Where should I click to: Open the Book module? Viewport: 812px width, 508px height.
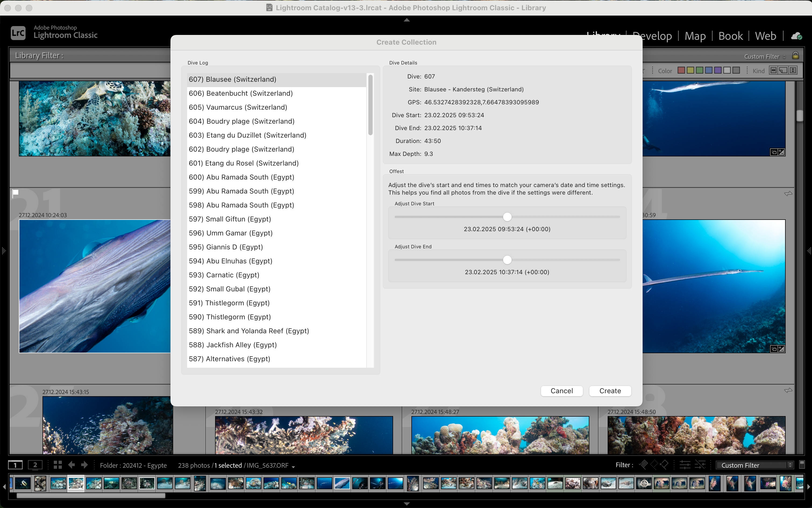(x=730, y=35)
